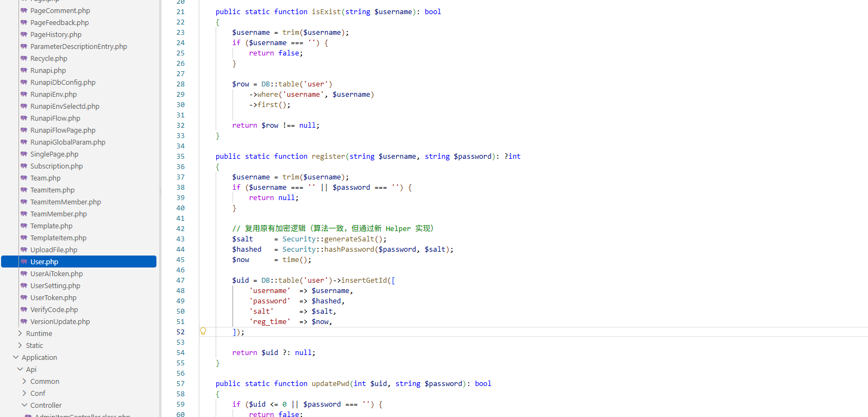The width and height of the screenshot is (868, 417).
Task: Open ParameterDescriptionEntry.php file
Action: click(79, 46)
